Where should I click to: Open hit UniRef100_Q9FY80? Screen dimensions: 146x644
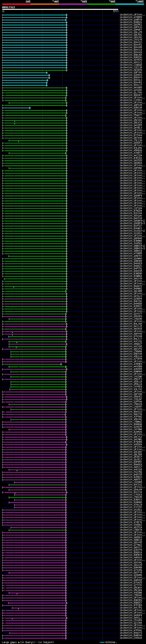[131, 72]
